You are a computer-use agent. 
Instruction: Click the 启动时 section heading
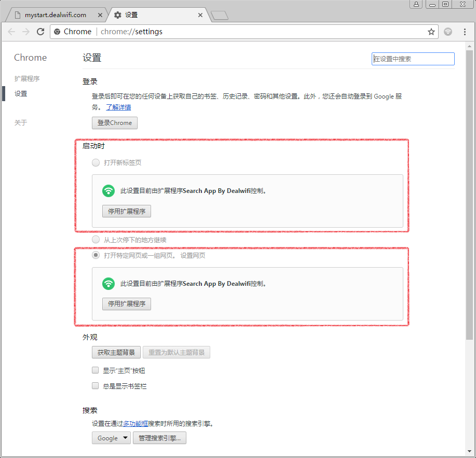tap(93, 146)
